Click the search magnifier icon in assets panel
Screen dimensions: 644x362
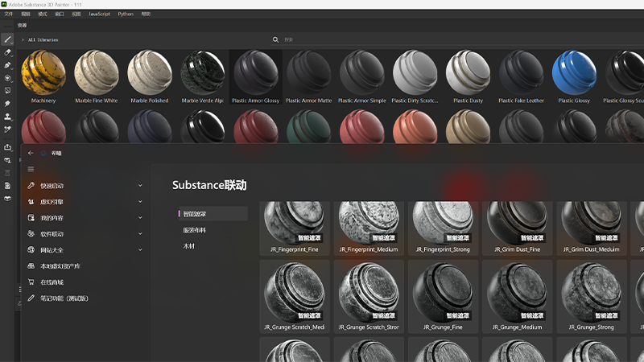point(275,39)
